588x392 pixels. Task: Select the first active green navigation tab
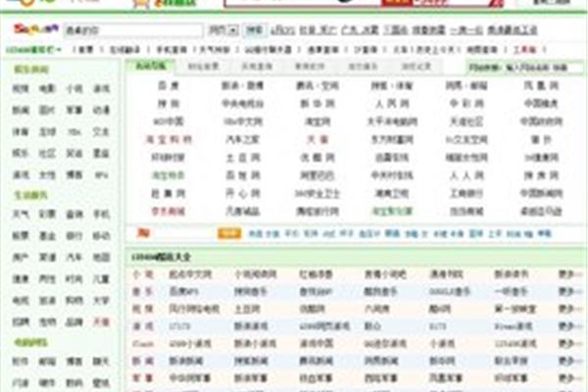click(x=151, y=66)
